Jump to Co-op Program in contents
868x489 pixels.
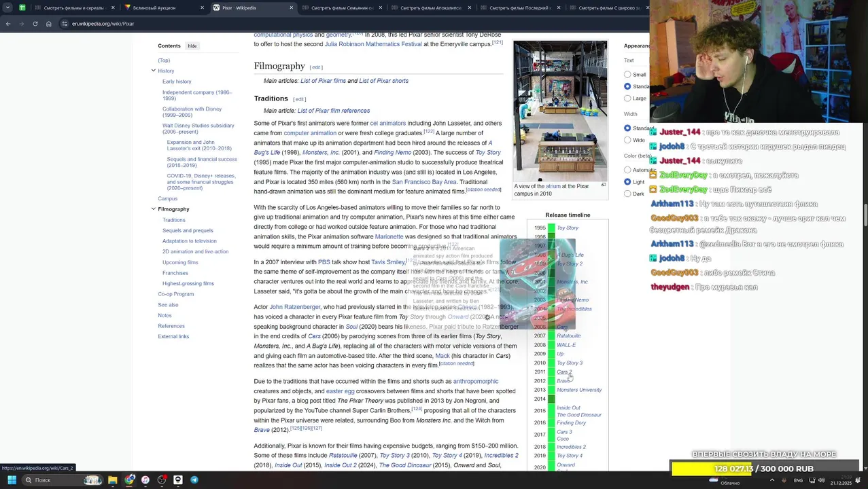[x=176, y=294]
